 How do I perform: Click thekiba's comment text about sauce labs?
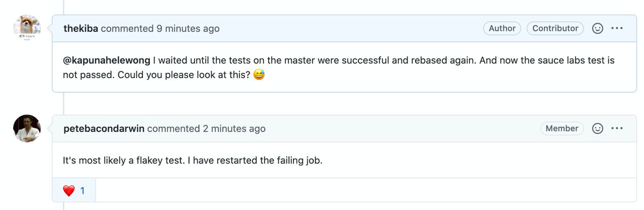coord(339,68)
